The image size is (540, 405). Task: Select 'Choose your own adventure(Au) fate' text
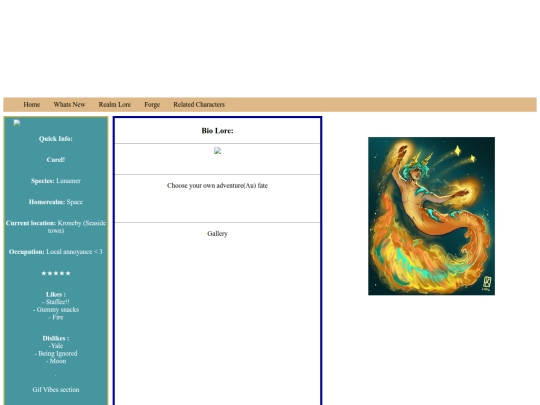[x=217, y=185]
